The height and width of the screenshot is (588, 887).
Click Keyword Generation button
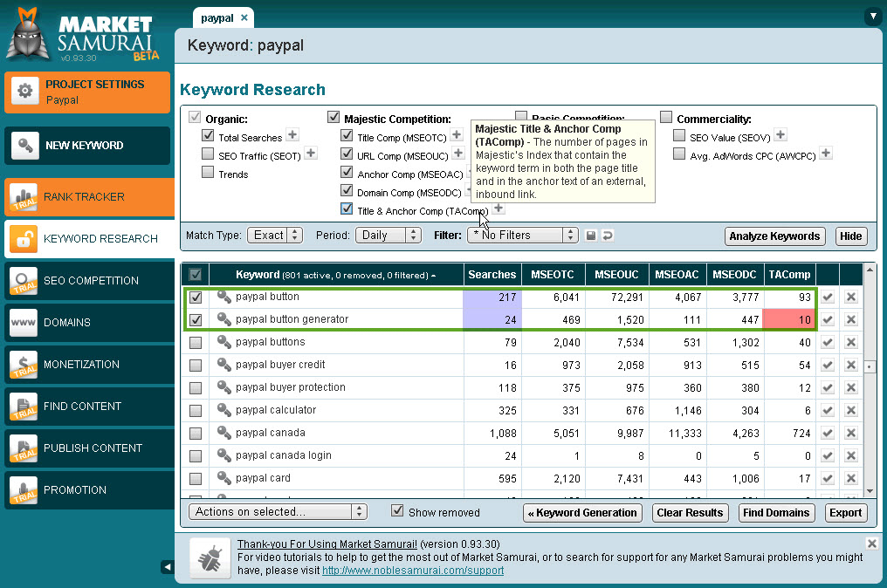pos(582,513)
